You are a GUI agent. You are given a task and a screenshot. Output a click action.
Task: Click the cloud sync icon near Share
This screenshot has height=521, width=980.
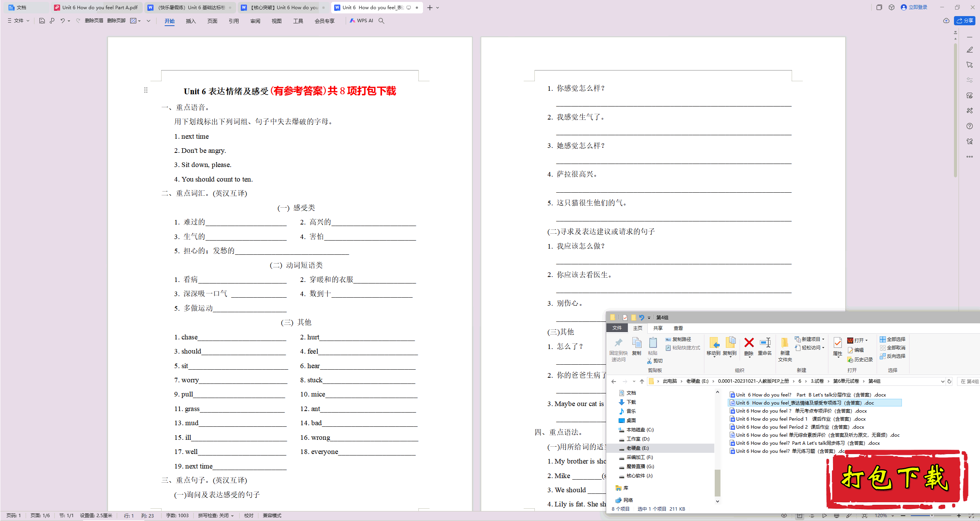(946, 21)
